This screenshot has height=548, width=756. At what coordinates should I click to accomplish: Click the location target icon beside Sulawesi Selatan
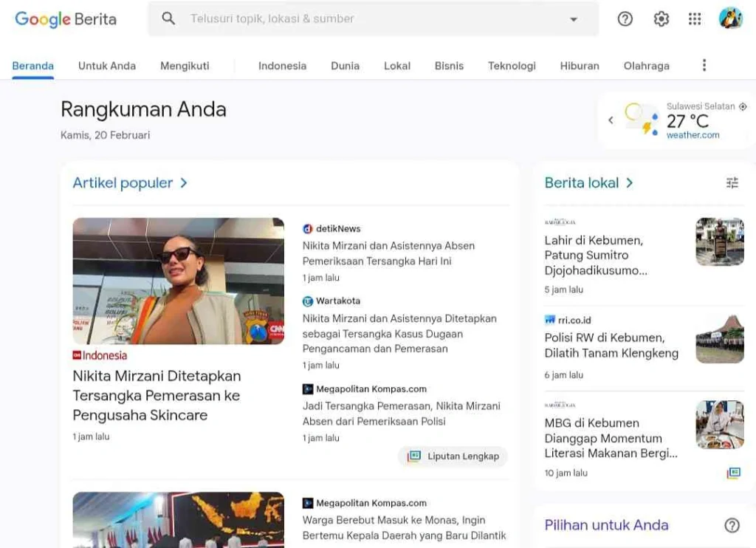743,106
